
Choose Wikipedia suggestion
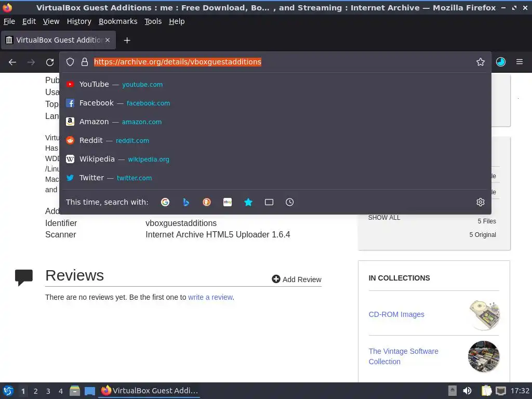click(275, 159)
